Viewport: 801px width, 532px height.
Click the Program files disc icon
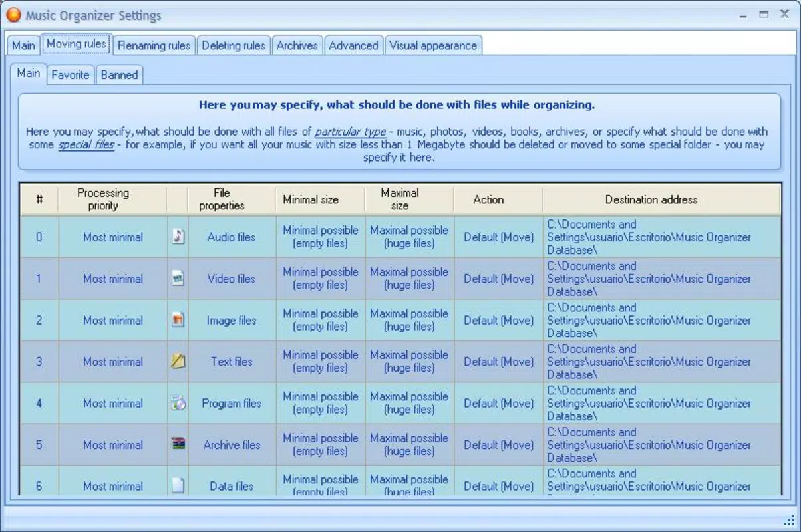pyautogui.click(x=178, y=403)
